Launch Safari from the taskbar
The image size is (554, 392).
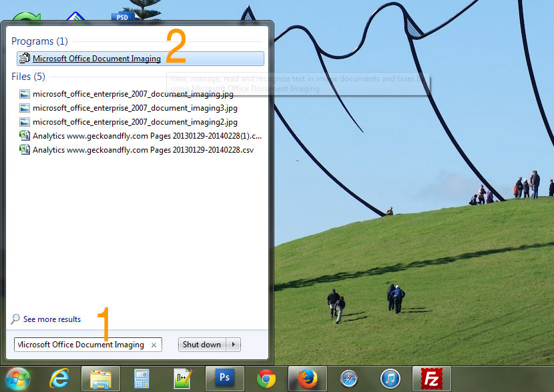tap(348, 379)
